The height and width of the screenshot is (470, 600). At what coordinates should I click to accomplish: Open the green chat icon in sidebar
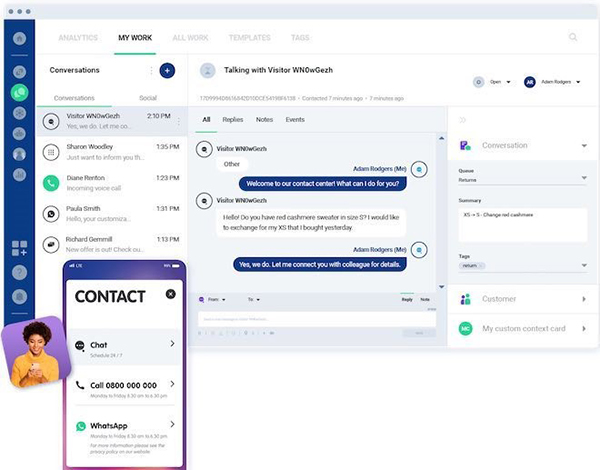tap(19, 91)
